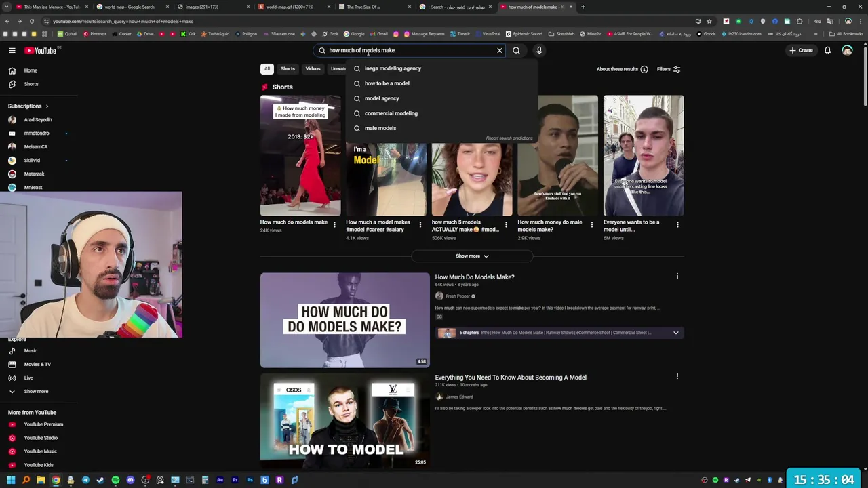Open the Windows Start menu
Image resolution: width=868 pixels, height=488 pixels.
[x=11, y=480]
